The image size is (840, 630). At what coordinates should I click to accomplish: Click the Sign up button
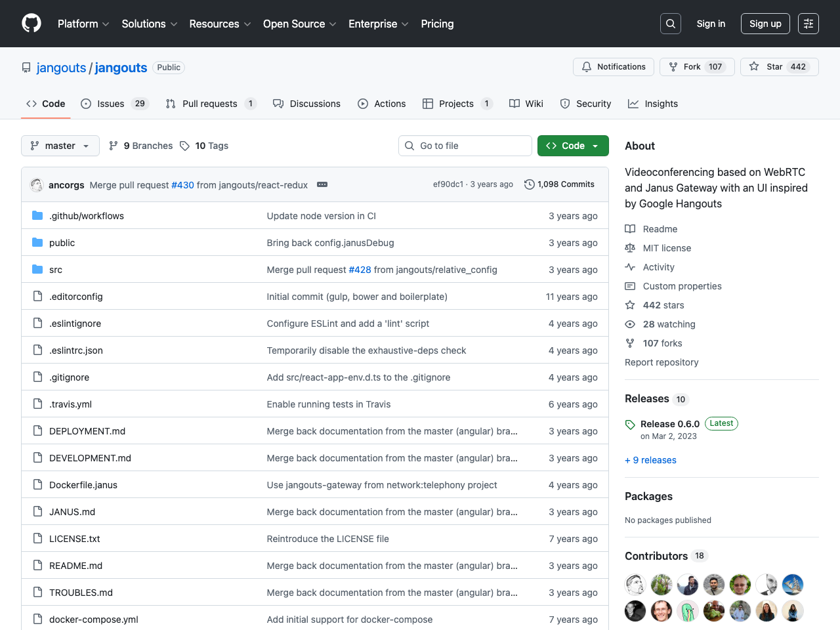(x=765, y=24)
